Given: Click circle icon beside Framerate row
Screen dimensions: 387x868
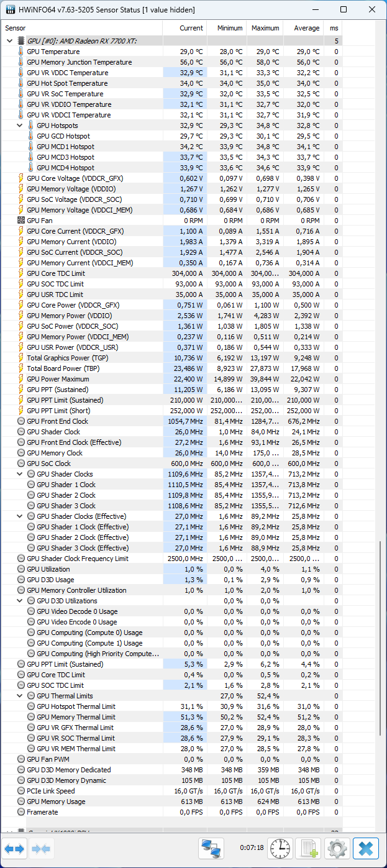Looking at the screenshot, I should coord(21,812).
